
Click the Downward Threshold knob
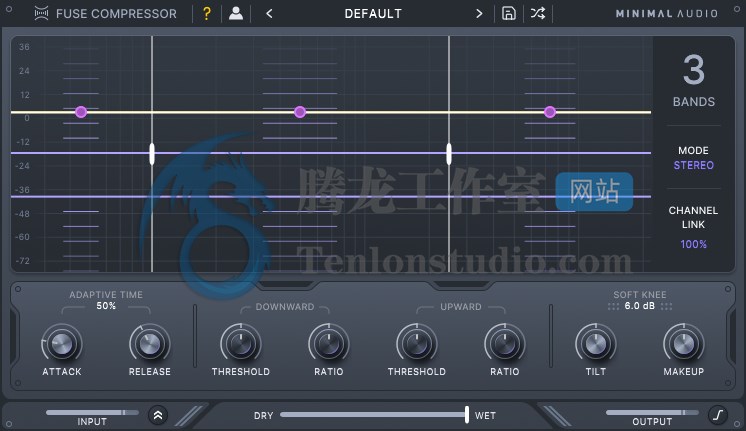click(x=241, y=343)
